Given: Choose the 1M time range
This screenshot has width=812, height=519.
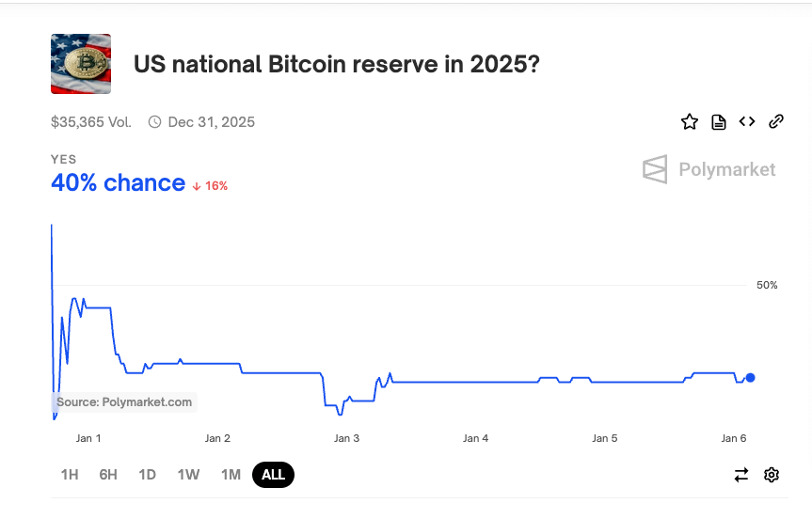Looking at the screenshot, I should (231, 475).
